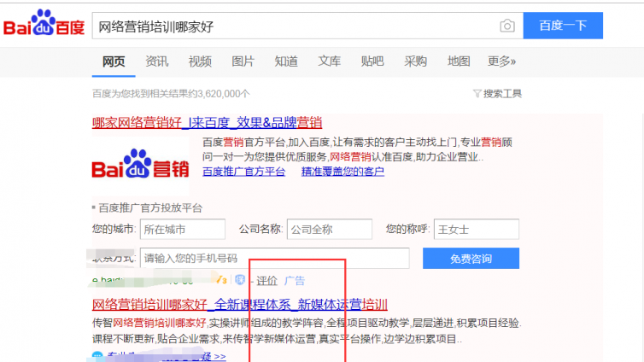Viewport: 644px width, 362px height.
Task: Open camera image search icon
Action: [507, 26]
